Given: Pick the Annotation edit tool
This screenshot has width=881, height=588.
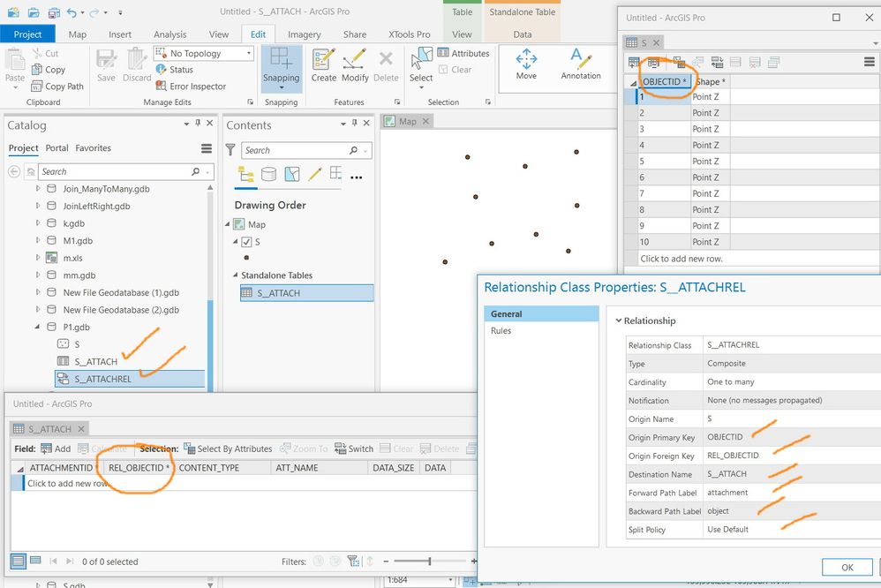Looking at the screenshot, I should point(580,64).
